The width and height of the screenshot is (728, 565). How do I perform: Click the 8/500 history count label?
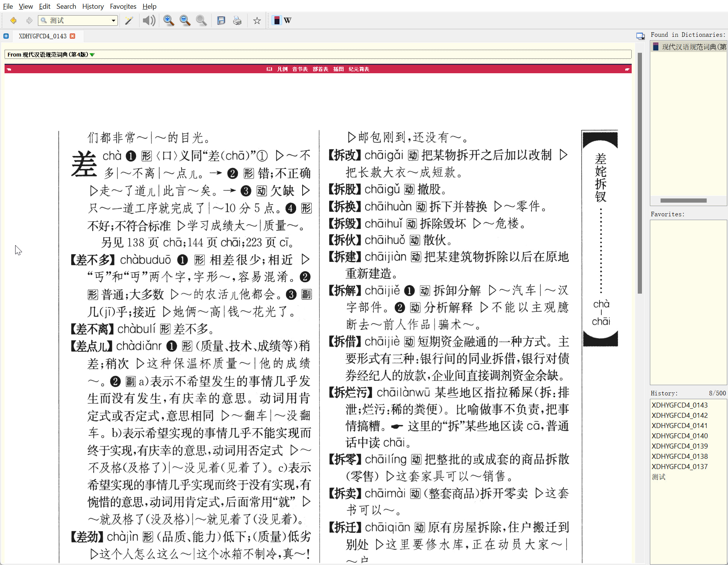[717, 393]
